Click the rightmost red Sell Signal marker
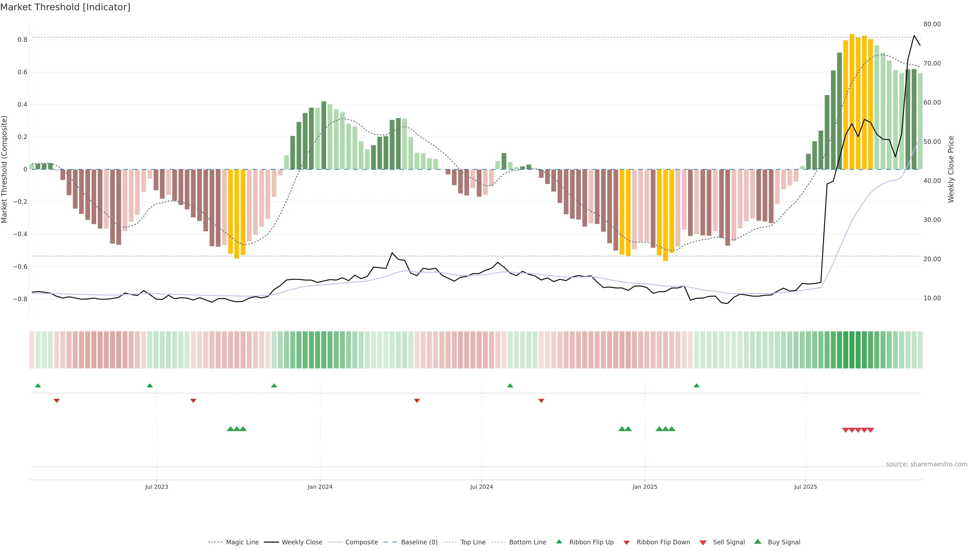The width and height of the screenshot is (980, 551). pos(871,430)
